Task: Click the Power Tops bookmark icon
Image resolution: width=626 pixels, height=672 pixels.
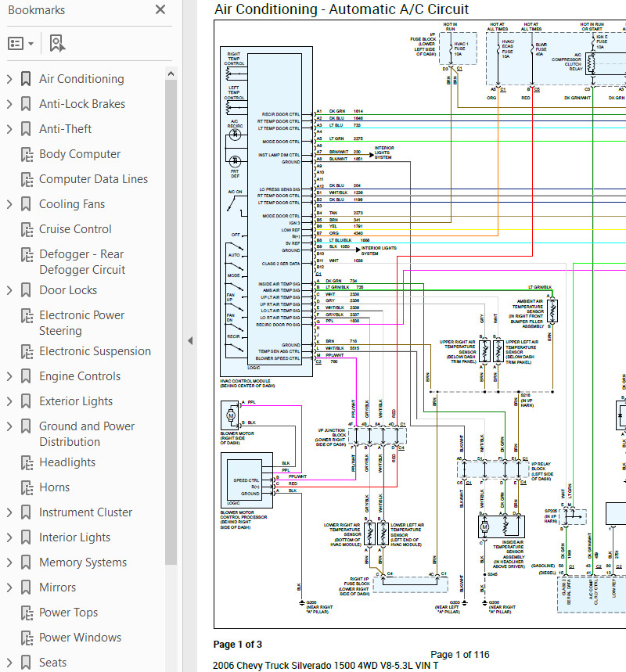Action: pos(27,613)
